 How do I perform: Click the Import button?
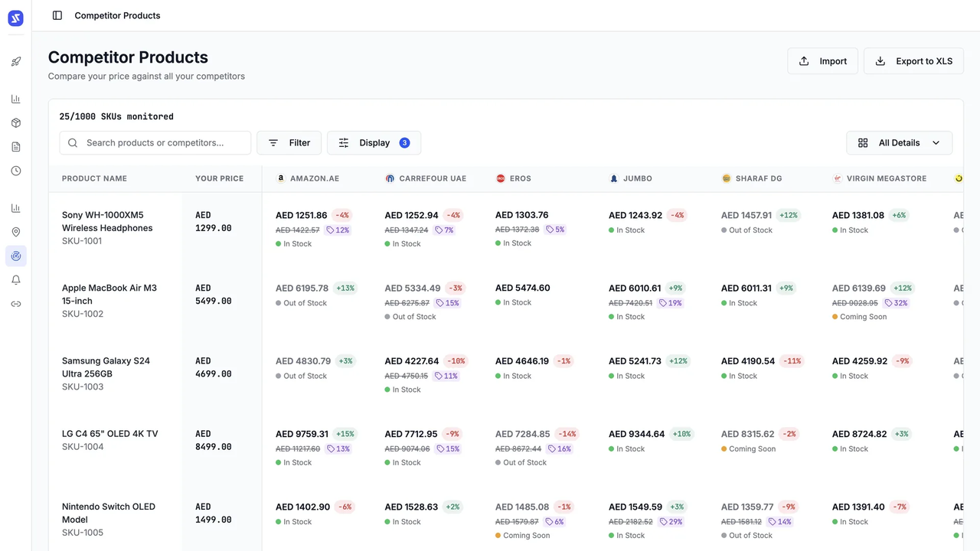pyautogui.click(x=822, y=61)
